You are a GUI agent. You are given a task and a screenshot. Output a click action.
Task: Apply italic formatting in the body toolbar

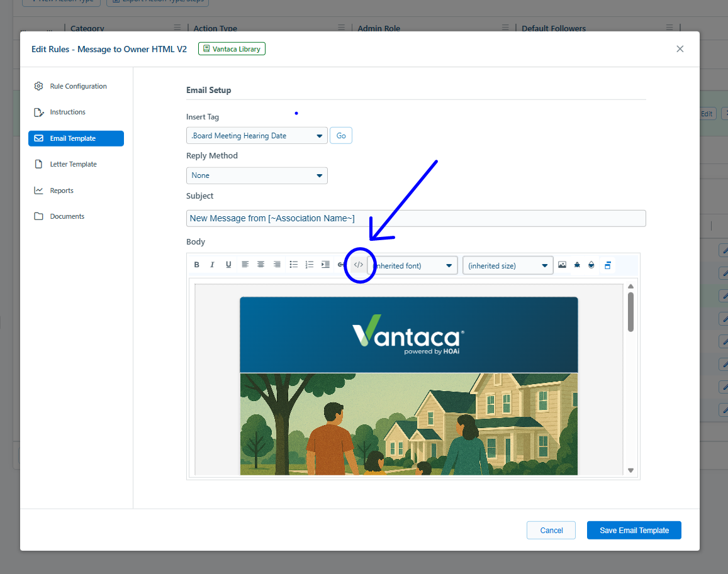[x=212, y=265]
